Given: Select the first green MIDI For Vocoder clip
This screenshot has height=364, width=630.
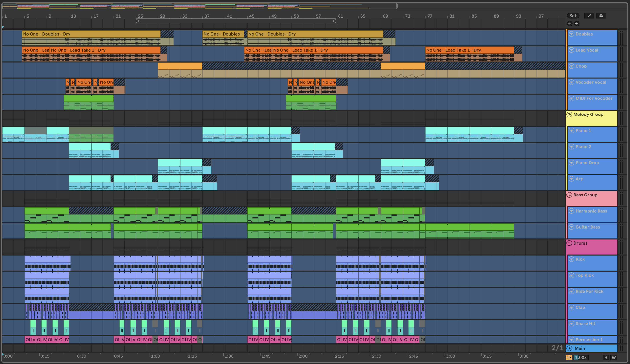Looking at the screenshot, I should [x=89, y=102].
